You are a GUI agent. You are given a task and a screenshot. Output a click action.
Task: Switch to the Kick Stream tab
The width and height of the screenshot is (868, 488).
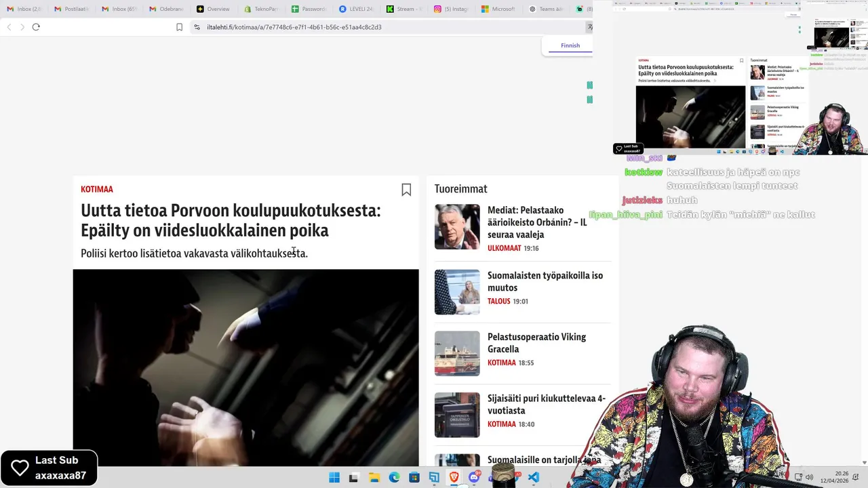click(x=404, y=9)
